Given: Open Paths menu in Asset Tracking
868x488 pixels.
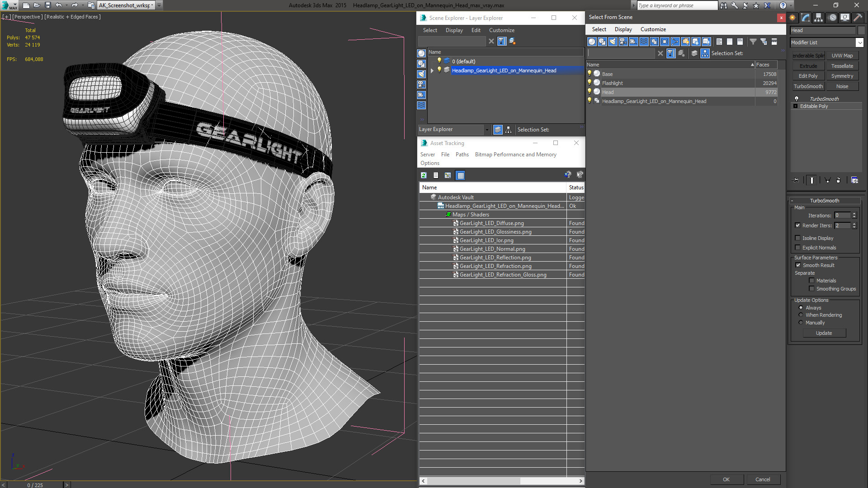Looking at the screenshot, I should click(x=462, y=155).
